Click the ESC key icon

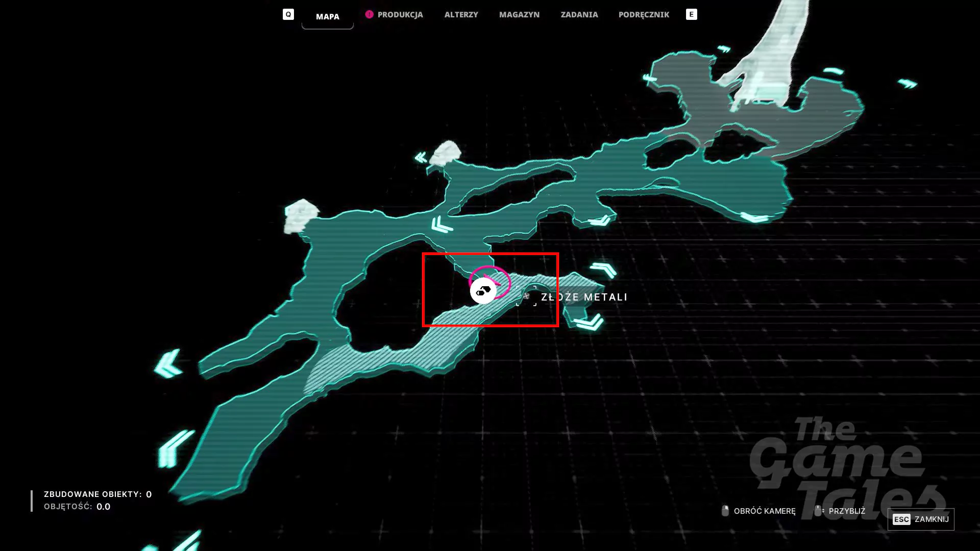pos(901,519)
